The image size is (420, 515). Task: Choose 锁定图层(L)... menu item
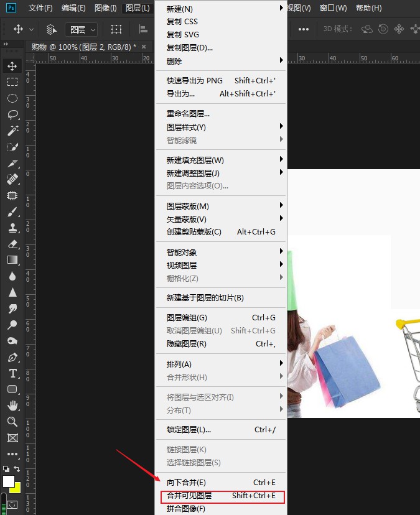pyautogui.click(x=221, y=430)
